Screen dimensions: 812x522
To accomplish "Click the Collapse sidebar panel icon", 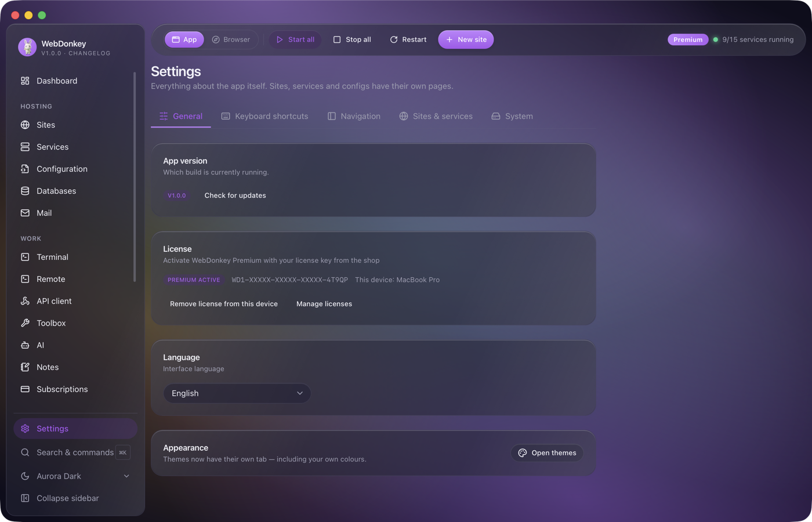I will [x=25, y=498].
